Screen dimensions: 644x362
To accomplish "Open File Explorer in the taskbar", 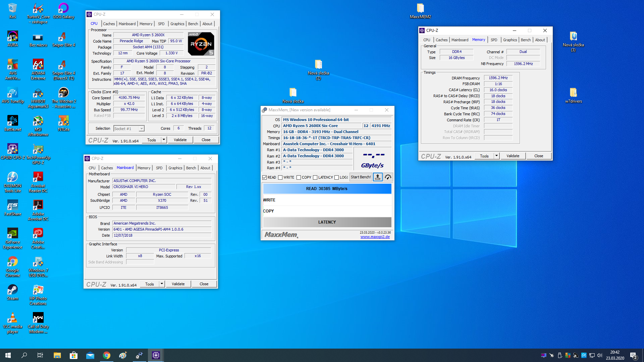I will (57, 355).
